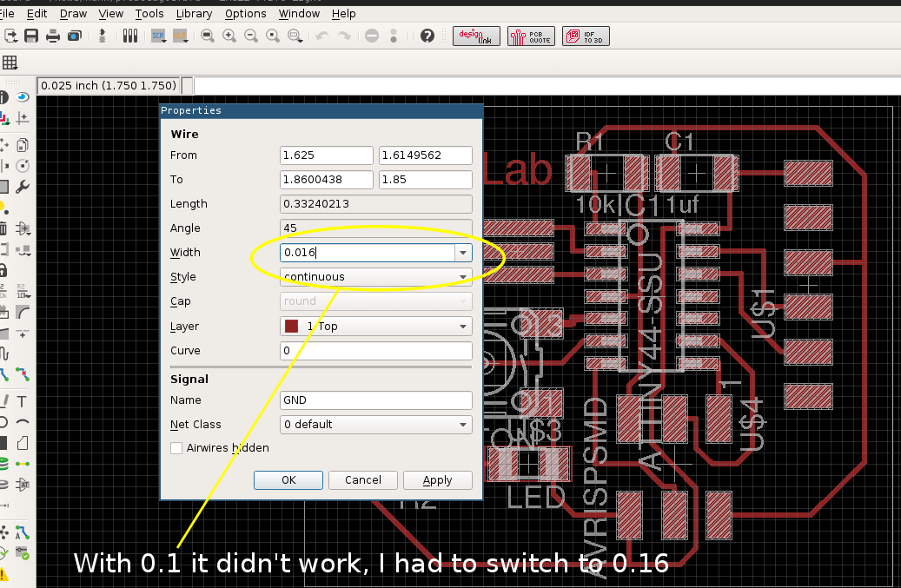
Task: Select the Polygon tool icon
Action: (x=23, y=443)
